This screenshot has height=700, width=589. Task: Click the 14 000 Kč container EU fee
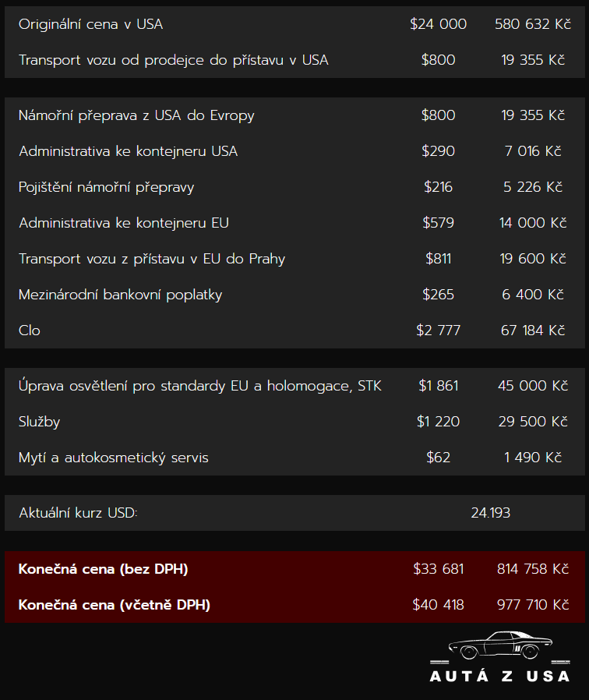533,223
